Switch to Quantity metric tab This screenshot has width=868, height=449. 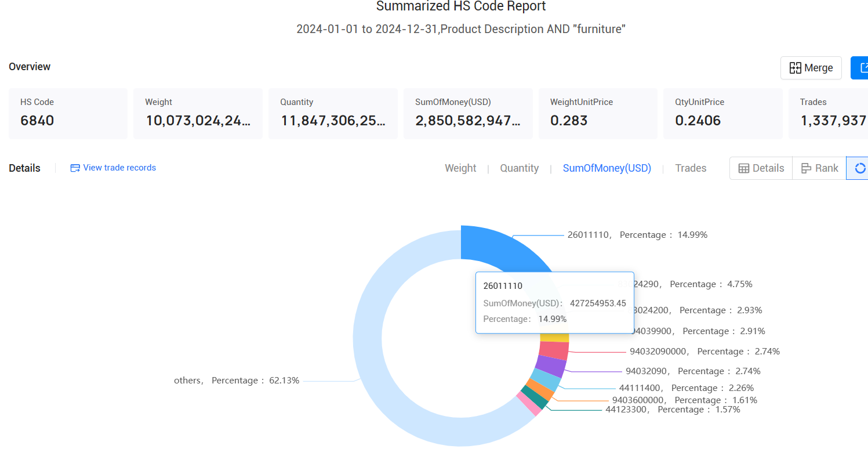520,168
